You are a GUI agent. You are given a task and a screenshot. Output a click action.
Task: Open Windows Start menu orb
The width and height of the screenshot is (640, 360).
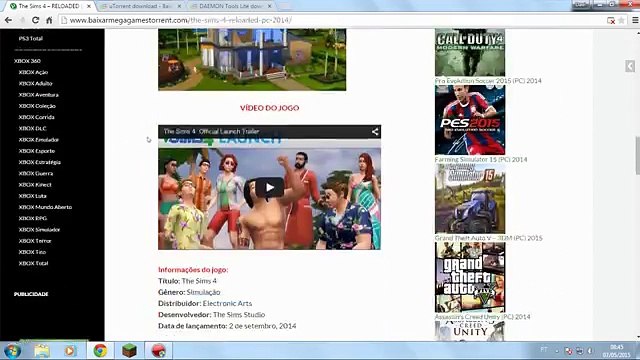(x=12, y=351)
